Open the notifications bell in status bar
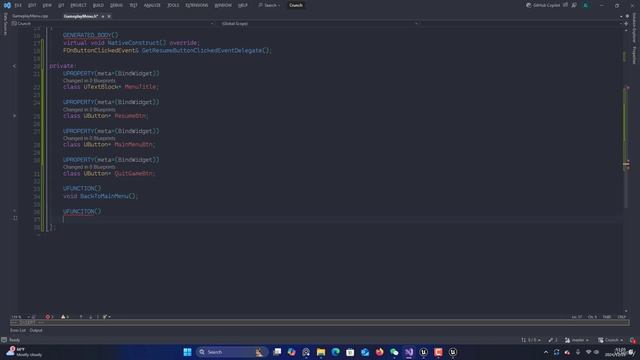The height and width of the screenshot is (360, 640). tap(633, 340)
